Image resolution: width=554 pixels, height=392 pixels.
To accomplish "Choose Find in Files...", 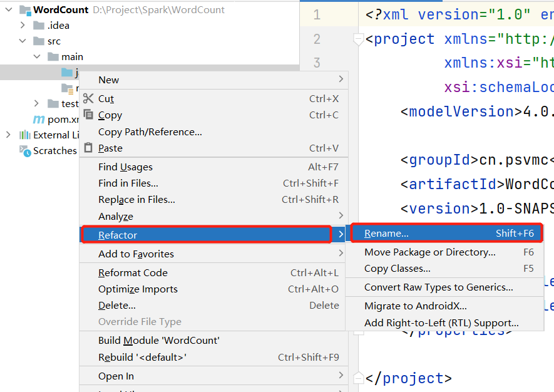I will pyautogui.click(x=213, y=183).
